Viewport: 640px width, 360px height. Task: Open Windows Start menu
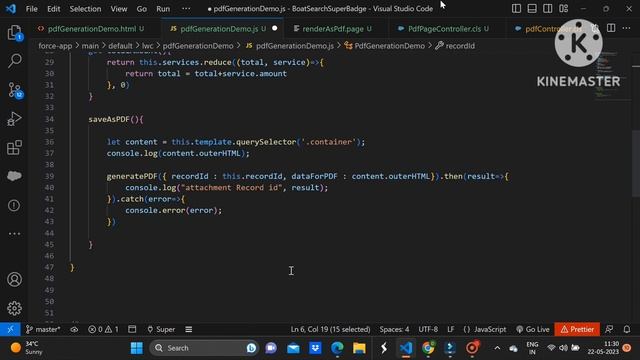coord(136,348)
